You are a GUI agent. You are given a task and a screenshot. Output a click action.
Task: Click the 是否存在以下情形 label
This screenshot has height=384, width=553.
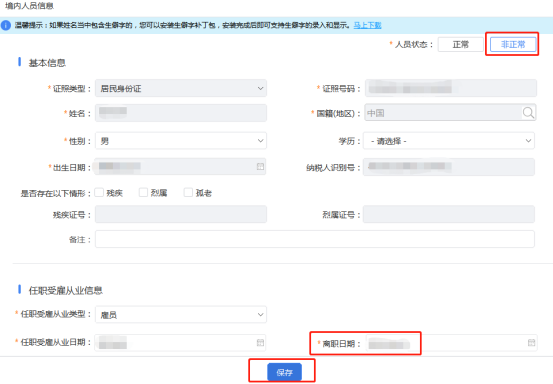pyautogui.click(x=56, y=193)
